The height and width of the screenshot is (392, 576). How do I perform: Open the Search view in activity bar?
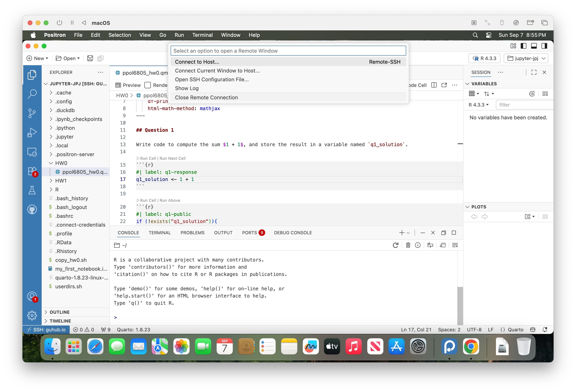32,94
